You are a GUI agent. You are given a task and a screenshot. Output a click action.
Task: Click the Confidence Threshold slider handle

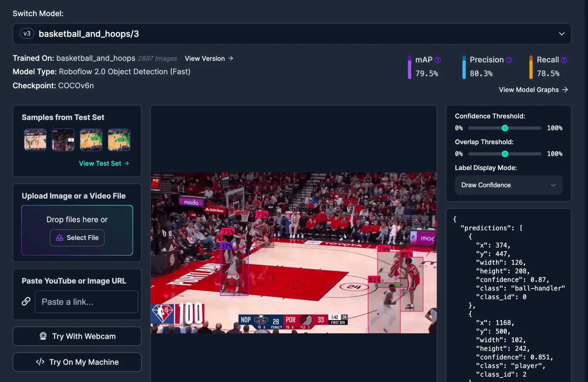coord(505,128)
